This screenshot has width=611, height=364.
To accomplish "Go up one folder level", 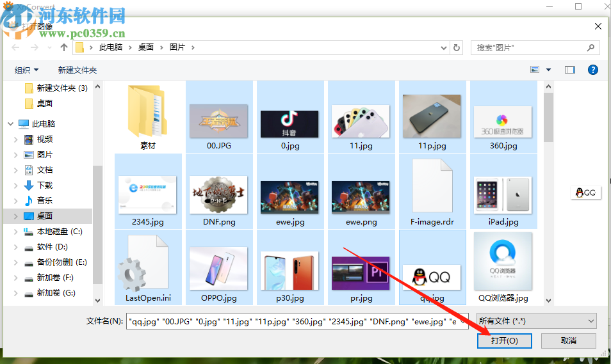I will (x=64, y=47).
